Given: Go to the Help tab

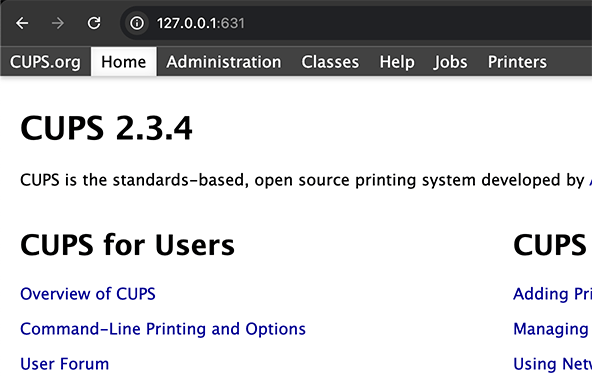Looking at the screenshot, I should [x=397, y=62].
